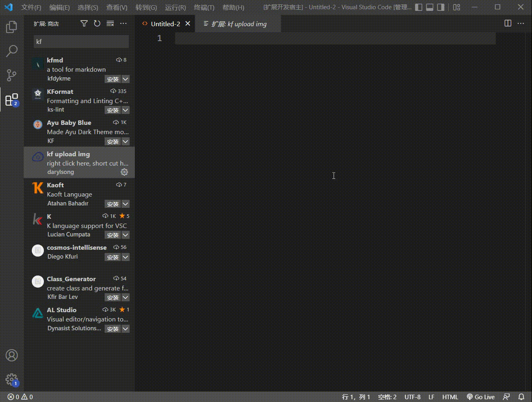Click 空格: 2 indentation setting
Screen dimensions: 532x402
387,397
